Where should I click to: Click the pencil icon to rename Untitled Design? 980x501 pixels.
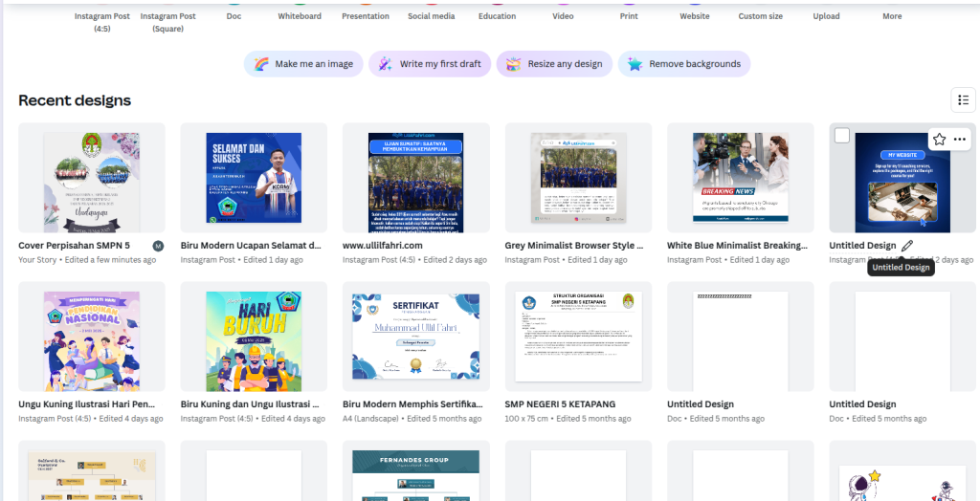(x=907, y=246)
